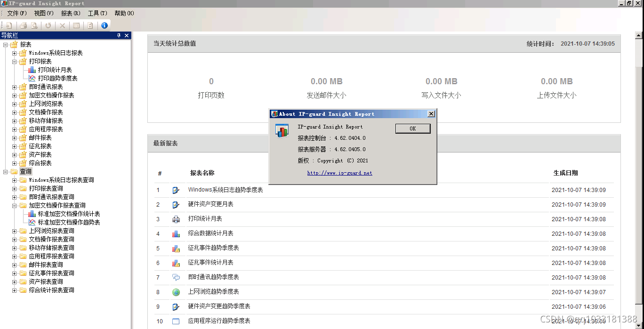The width and height of the screenshot is (644, 329).
Task: Click the printer icon in the 打印统计月表 row
Action: point(176,219)
